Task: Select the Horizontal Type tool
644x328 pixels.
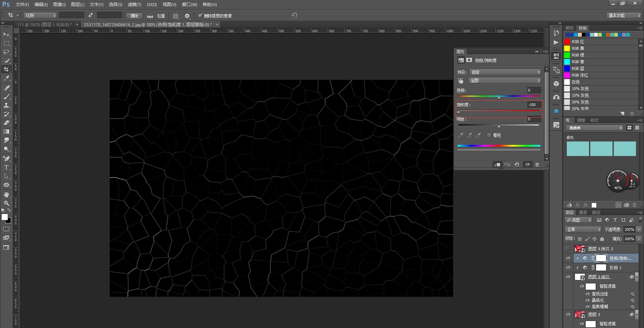Action: (x=6, y=167)
